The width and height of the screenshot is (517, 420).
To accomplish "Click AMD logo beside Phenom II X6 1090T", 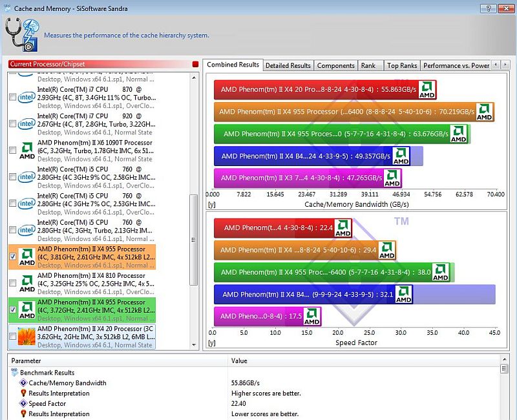I will (x=27, y=151).
